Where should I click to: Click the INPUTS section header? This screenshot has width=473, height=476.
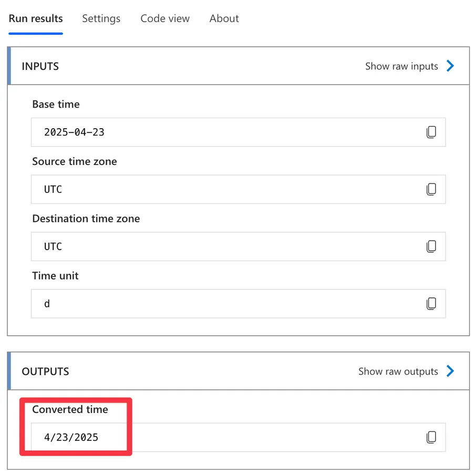(40, 66)
